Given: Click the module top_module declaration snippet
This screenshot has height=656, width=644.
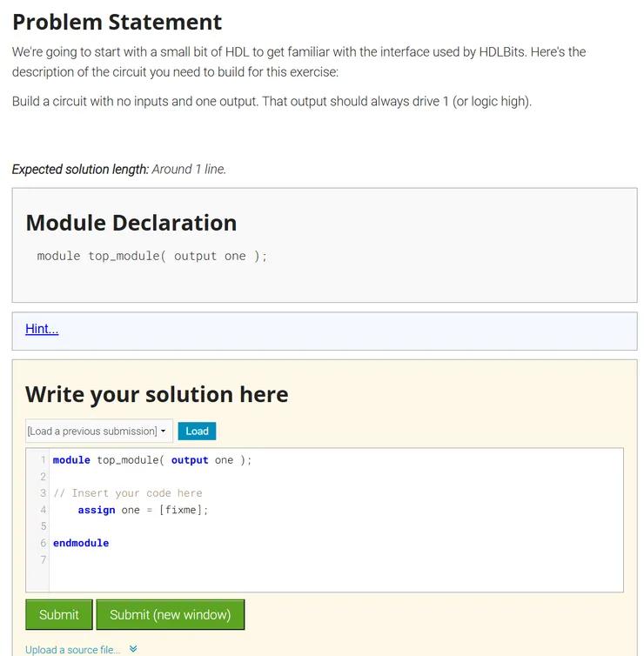Looking at the screenshot, I should [x=152, y=257].
